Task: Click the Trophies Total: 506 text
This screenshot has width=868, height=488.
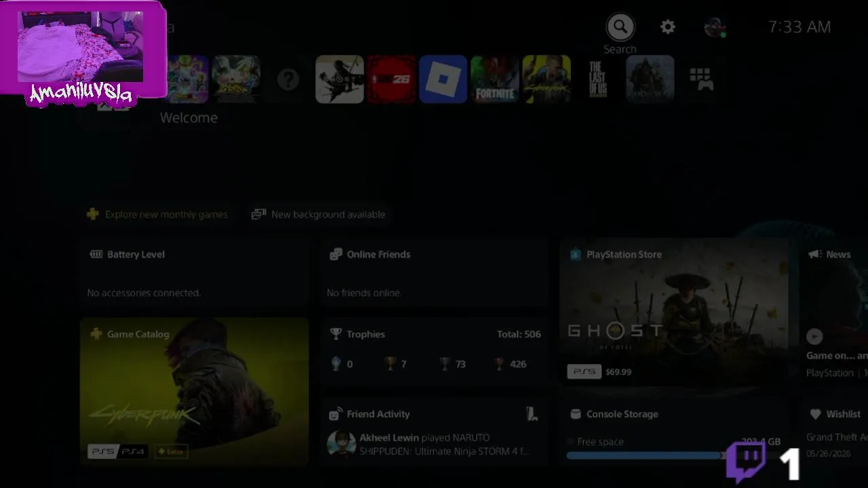Action: pyautogui.click(x=519, y=334)
